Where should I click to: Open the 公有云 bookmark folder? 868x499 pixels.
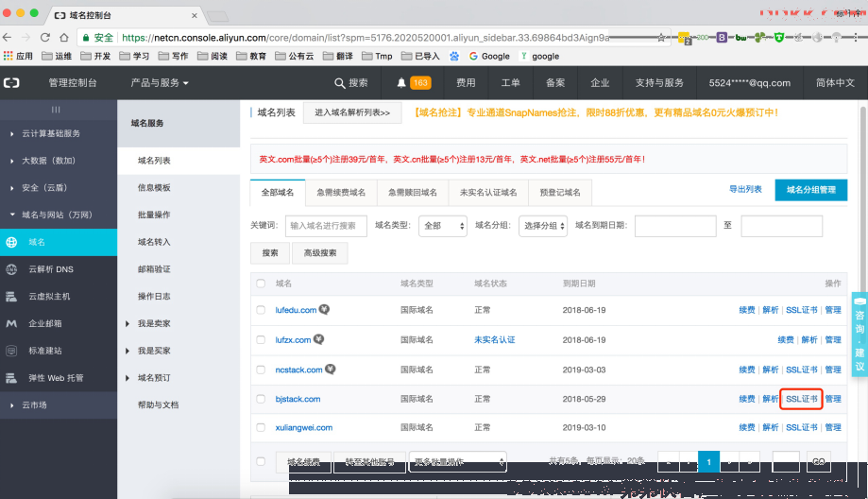pos(294,56)
